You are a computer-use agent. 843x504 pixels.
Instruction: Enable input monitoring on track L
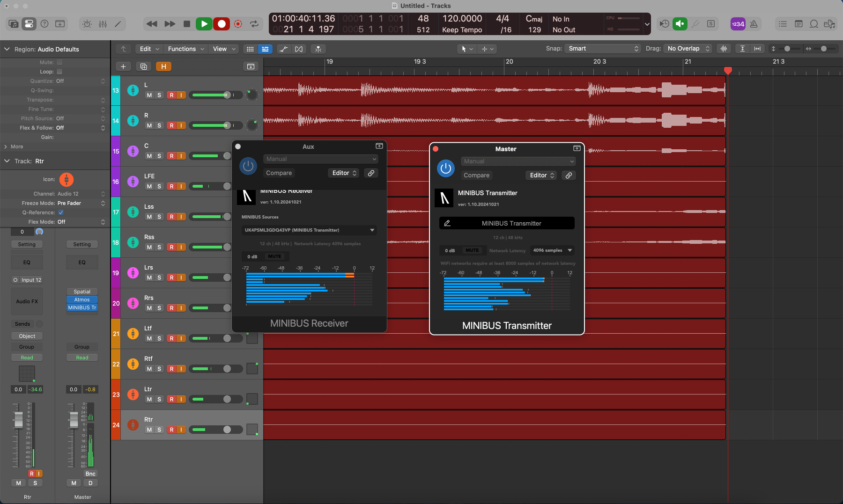coord(181,95)
